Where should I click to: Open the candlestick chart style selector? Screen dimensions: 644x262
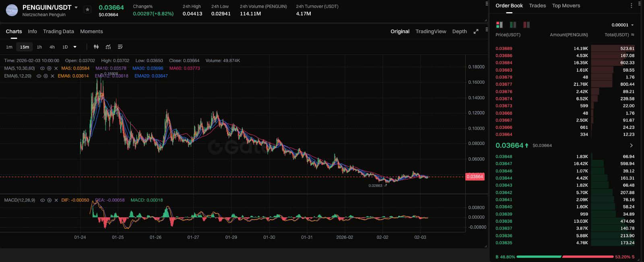point(96,47)
